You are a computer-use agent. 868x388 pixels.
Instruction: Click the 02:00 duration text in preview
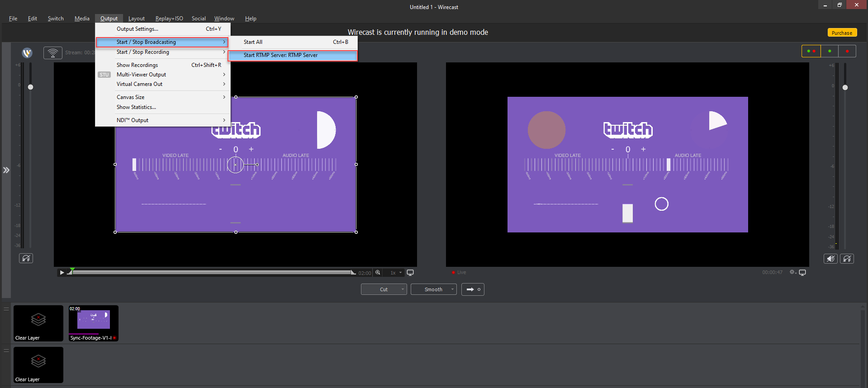[x=365, y=273]
